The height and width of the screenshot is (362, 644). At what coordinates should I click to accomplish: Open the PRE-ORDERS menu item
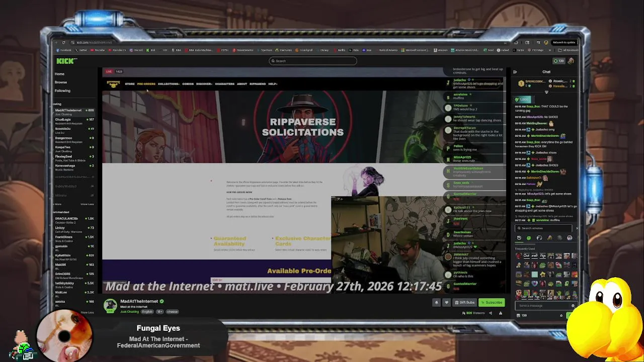[146, 84]
